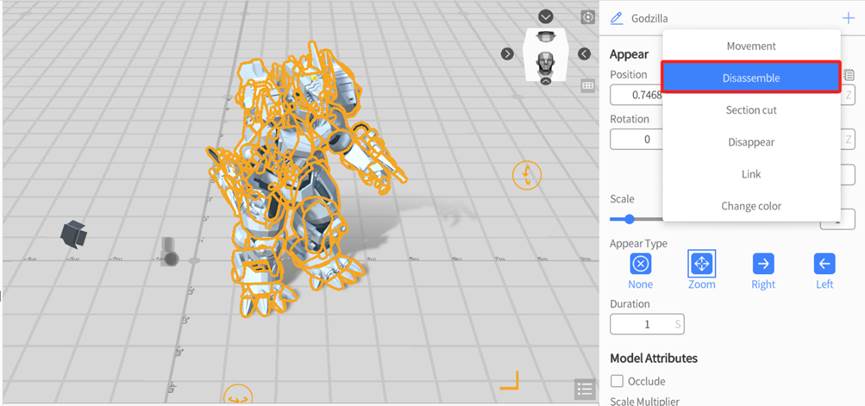Click the Duration input field
The image size is (865, 406).
click(x=647, y=324)
